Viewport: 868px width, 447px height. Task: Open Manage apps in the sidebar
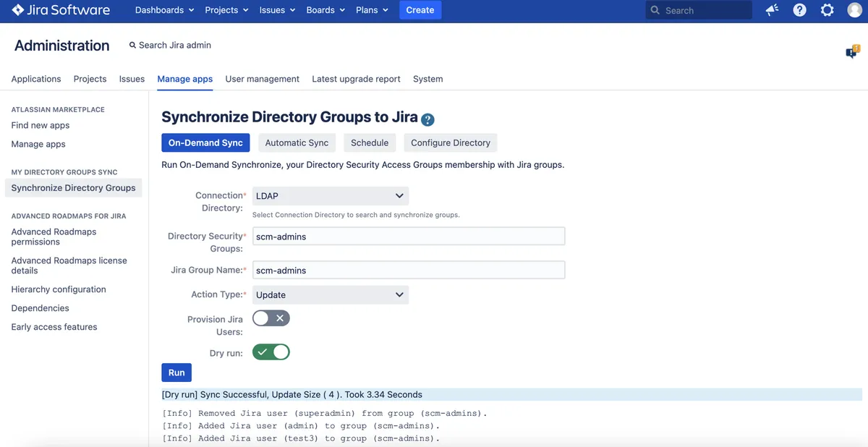(38, 144)
